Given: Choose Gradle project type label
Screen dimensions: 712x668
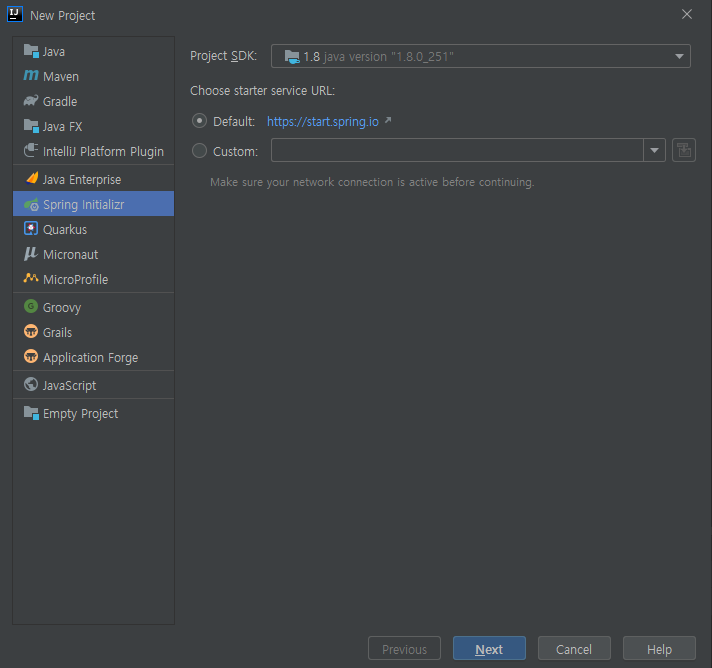Looking at the screenshot, I should coord(60,102).
